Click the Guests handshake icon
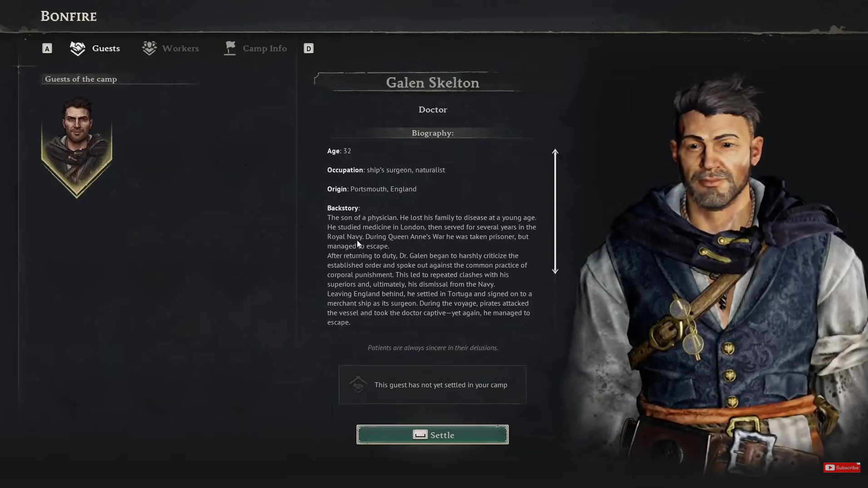868x488 pixels. tap(78, 49)
